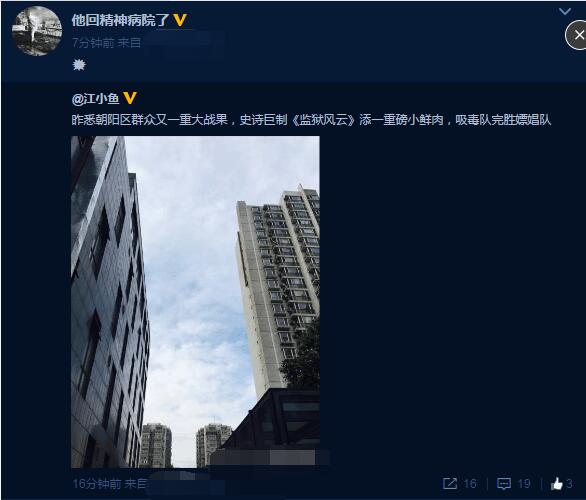Click the reposted text mentioning 《监狱风云》
Image resolution: width=586 pixels, height=500 pixels.
click(311, 120)
